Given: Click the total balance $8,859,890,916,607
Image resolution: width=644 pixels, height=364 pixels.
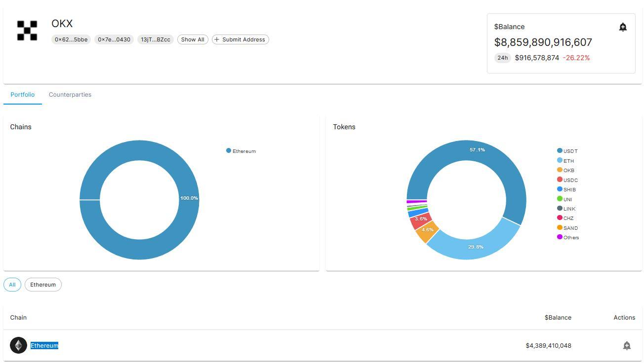Looking at the screenshot, I should [543, 42].
